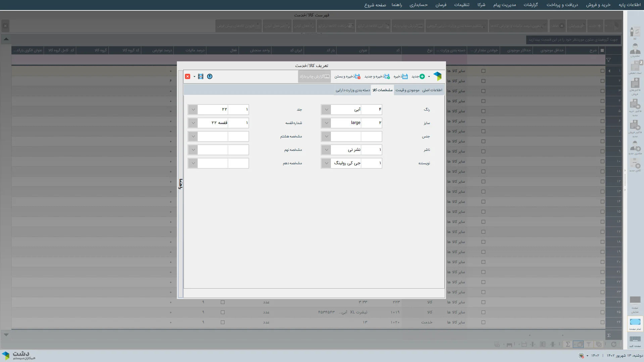The height and width of the screenshot is (362, 644).
Task: Expand the نویسنده (Author) dropdown
Action: pyautogui.click(x=326, y=163)
